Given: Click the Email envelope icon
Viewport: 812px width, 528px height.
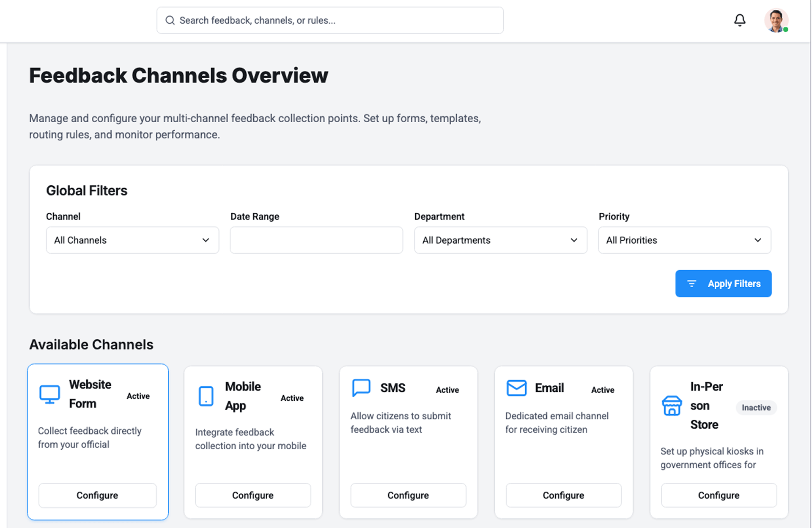Looking at the screenshot, I should (x=516, y=388).
